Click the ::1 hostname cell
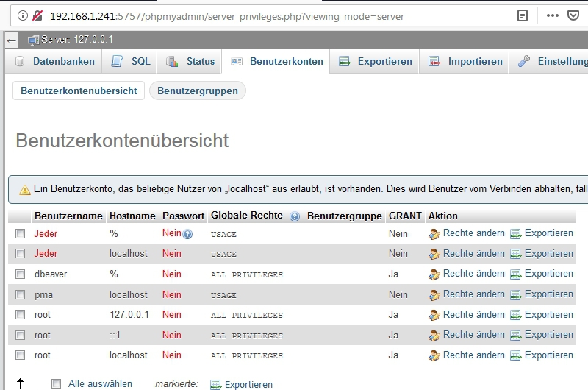 [115, 335]
